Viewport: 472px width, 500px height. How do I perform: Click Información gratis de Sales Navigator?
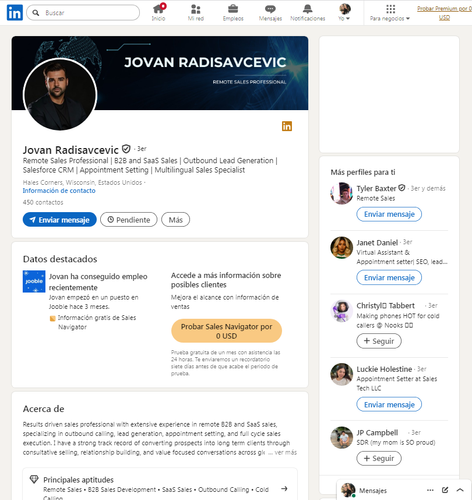[x=97, y=322]
